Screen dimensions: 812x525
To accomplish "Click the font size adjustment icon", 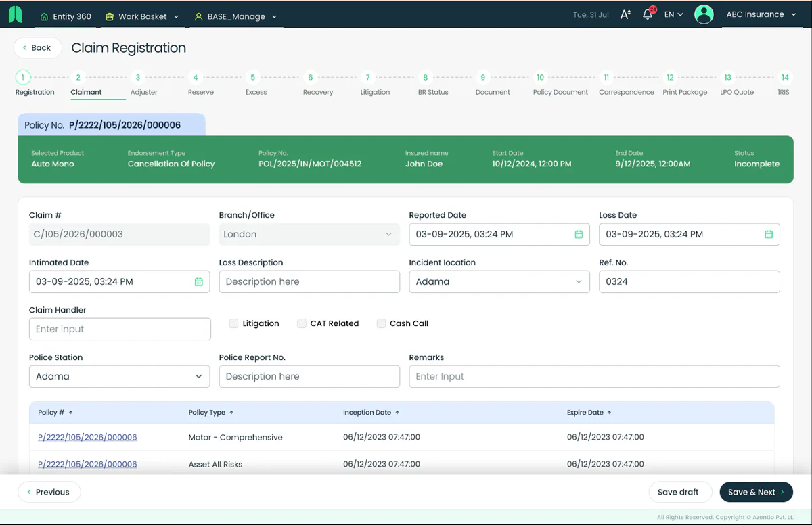I will (625, 14).
